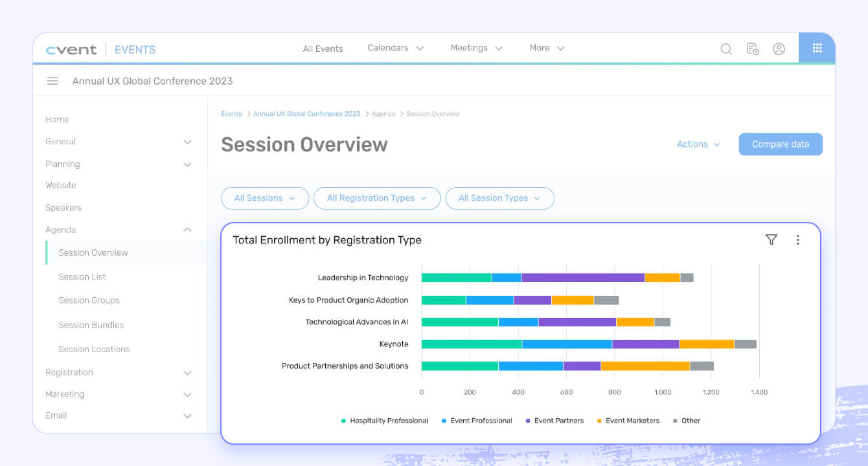Open the All Registration Types filter
Image resolution: width=868 pixels, height=466 pixels.
point(377,198)
